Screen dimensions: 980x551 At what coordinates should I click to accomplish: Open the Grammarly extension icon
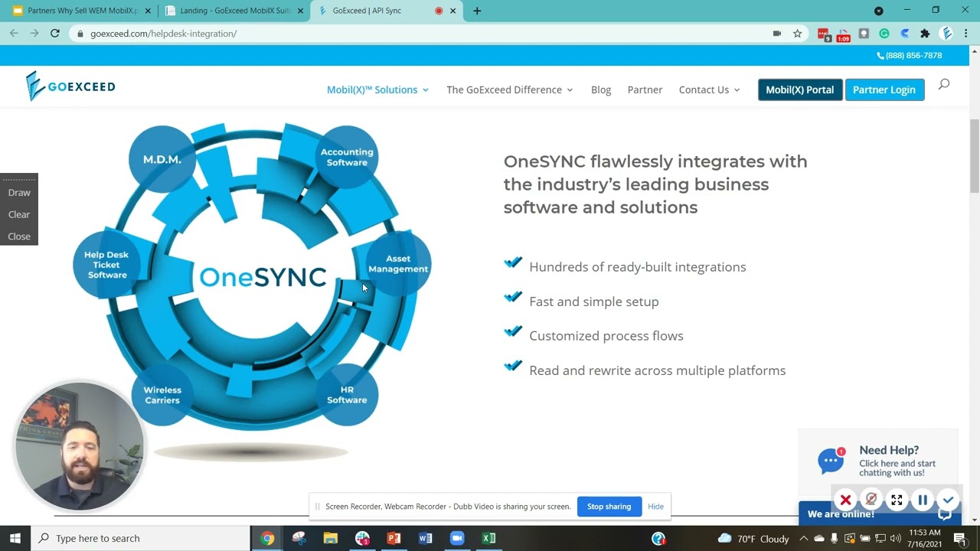coord(884,33)
